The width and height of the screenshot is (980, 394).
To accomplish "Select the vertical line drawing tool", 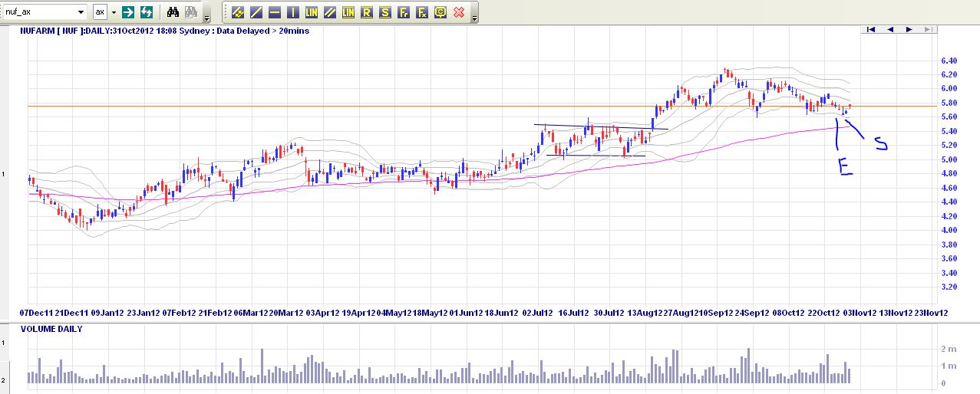I will point(292,12).
